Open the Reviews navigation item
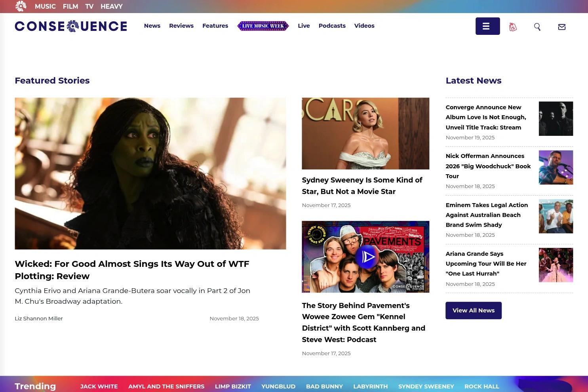This screenshot has height=392, width=588. [x=181, y=26]
